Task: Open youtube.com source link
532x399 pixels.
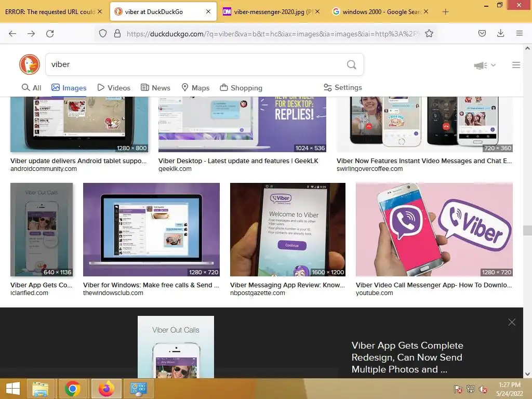Action: pyautogui.click(x=374, y=293)
